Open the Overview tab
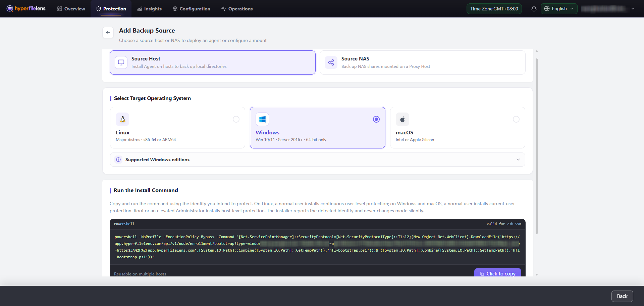The width and height of the screenshot is (644, 306). coord(71,9)
